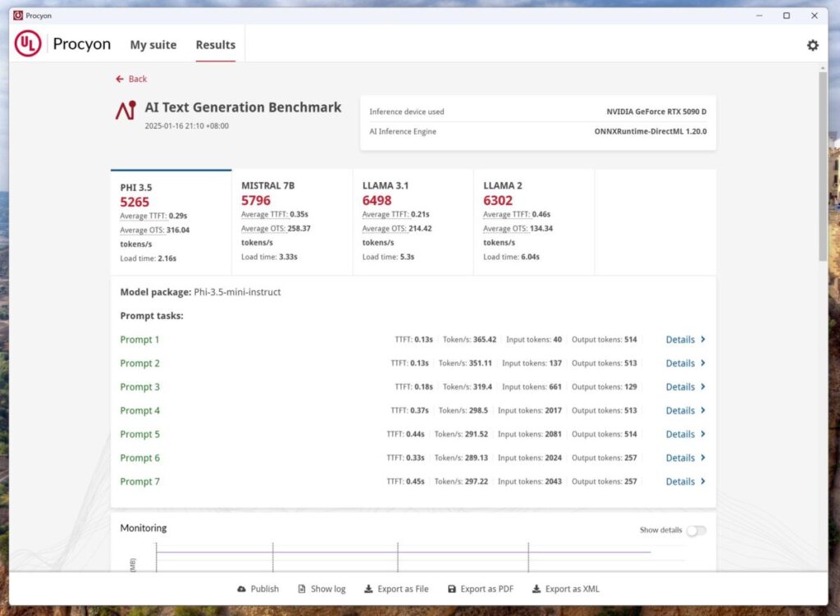Click the Monitoring section heading
Screen dimensions: 840x616
coord(143,527)
